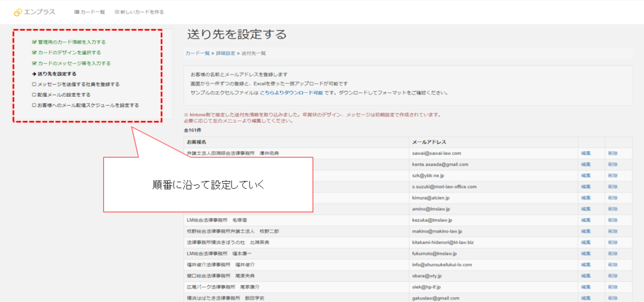
Task: Click the plus icon beside 新しいカードを作る
Action: (117, 12)
